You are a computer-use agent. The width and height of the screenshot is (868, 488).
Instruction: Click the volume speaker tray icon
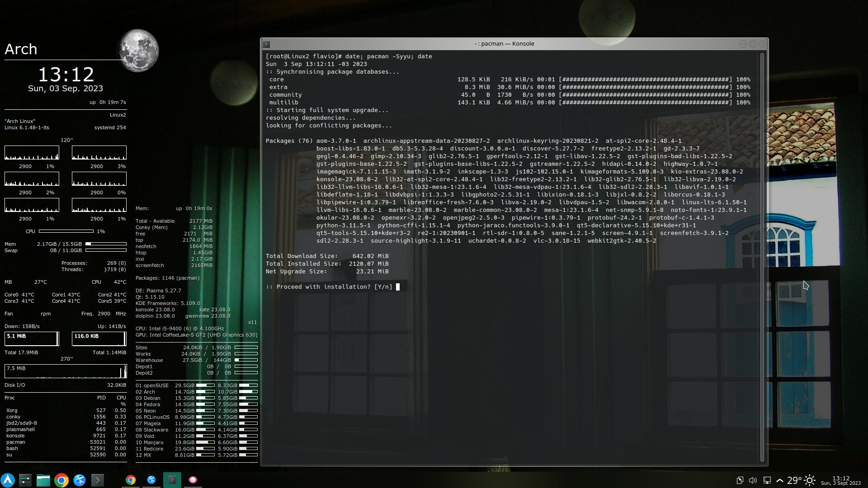pos(753,480)
